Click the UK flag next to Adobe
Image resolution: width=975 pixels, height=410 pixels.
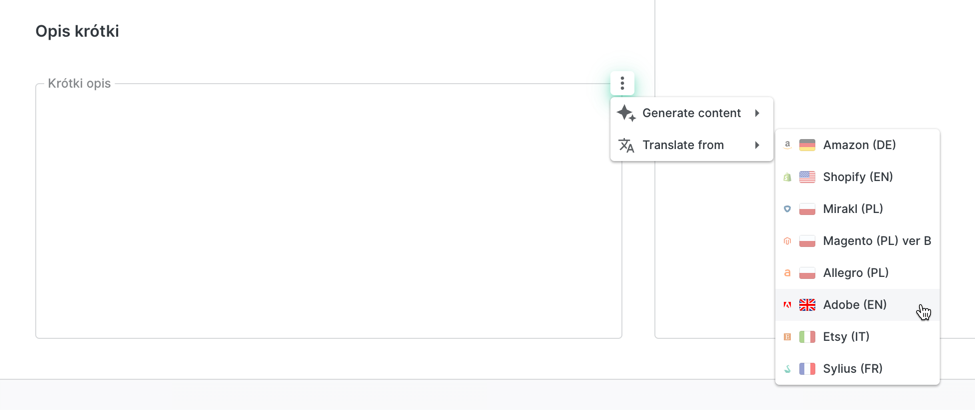click(807, 305)
